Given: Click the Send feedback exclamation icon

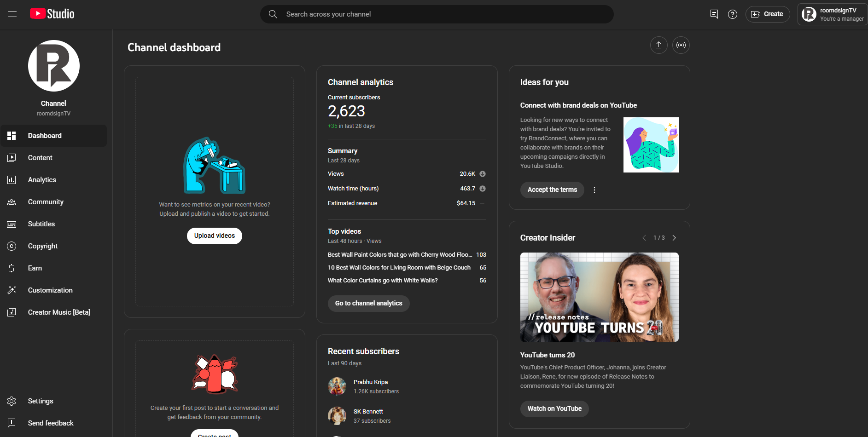Looking at the screenshot, I should (12, 423).
